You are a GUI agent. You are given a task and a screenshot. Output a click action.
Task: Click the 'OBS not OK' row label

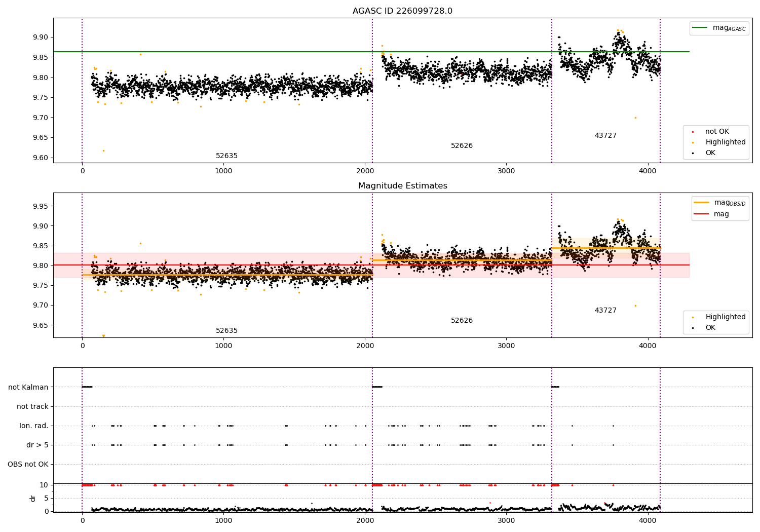pos(28,465)
